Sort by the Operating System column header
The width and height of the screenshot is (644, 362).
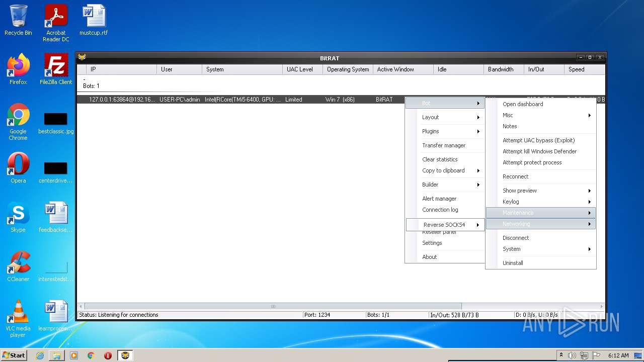tap(348, 69)
